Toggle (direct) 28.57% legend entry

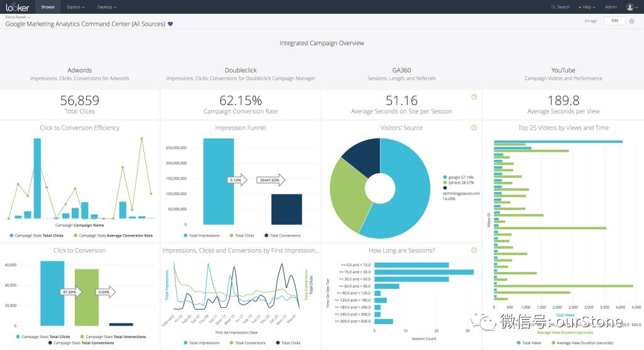458,183
